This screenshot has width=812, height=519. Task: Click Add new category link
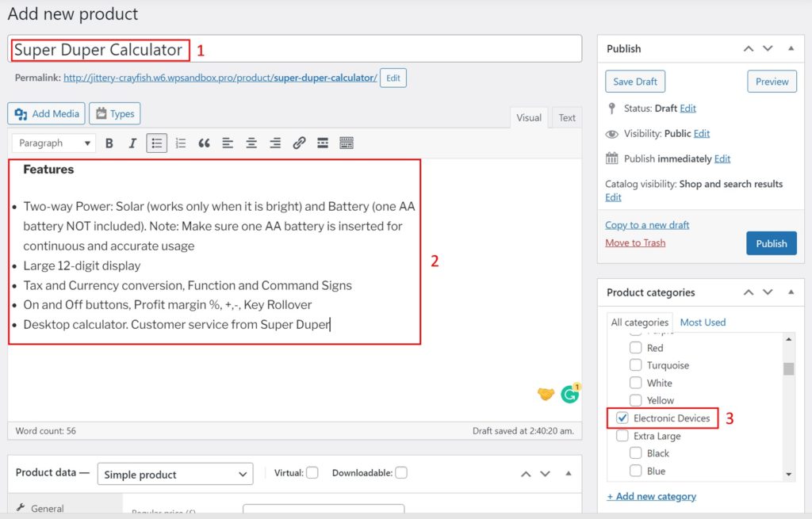(x=652, y=496)
